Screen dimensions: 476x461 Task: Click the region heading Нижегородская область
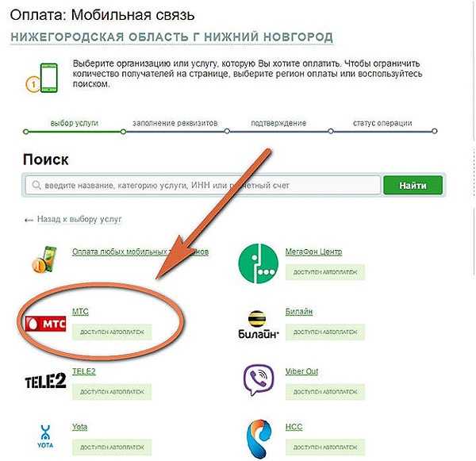tap(172, 37)
